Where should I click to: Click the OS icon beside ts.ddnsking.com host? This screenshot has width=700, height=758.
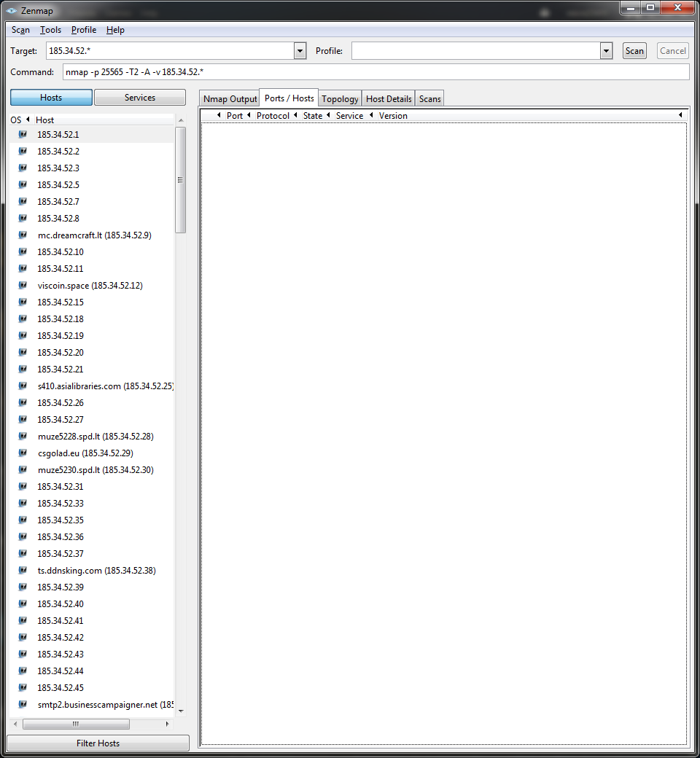23,571
